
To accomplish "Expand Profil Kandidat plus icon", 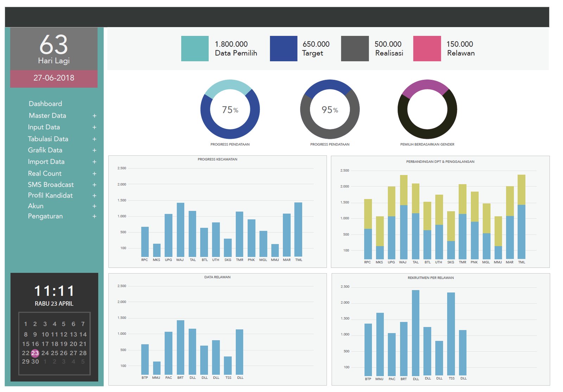I will pos(94,195).
